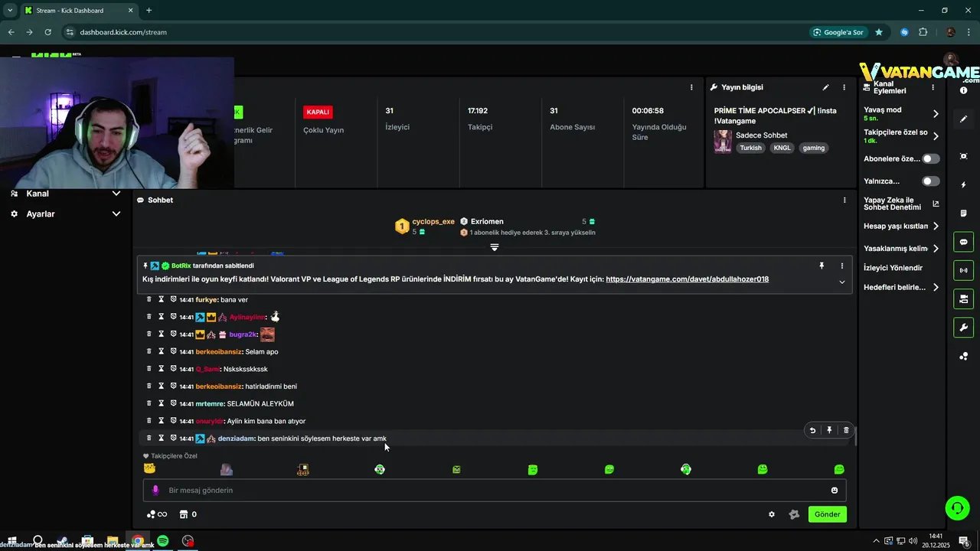Toggle the Abonelere özel switch
The image size is (980, 551).
(931, 158)
